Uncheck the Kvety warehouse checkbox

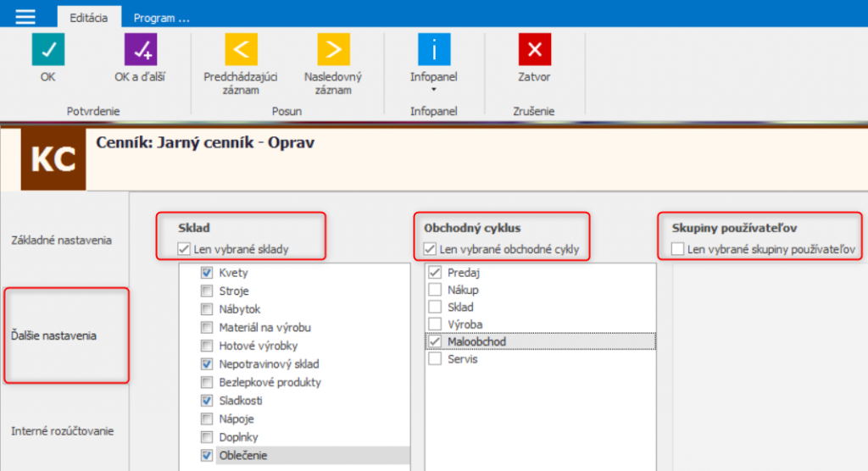click(x=207, y=272)
